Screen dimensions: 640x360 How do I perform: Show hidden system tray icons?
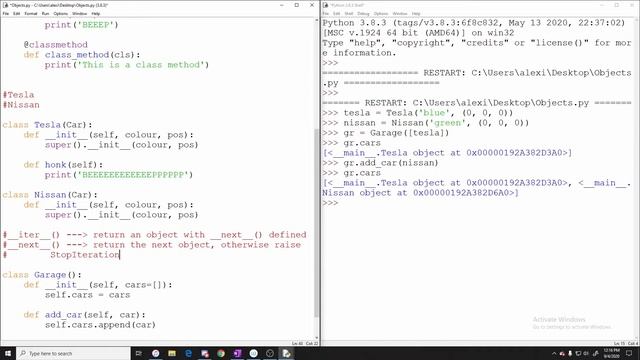click(x=554, y=353)
